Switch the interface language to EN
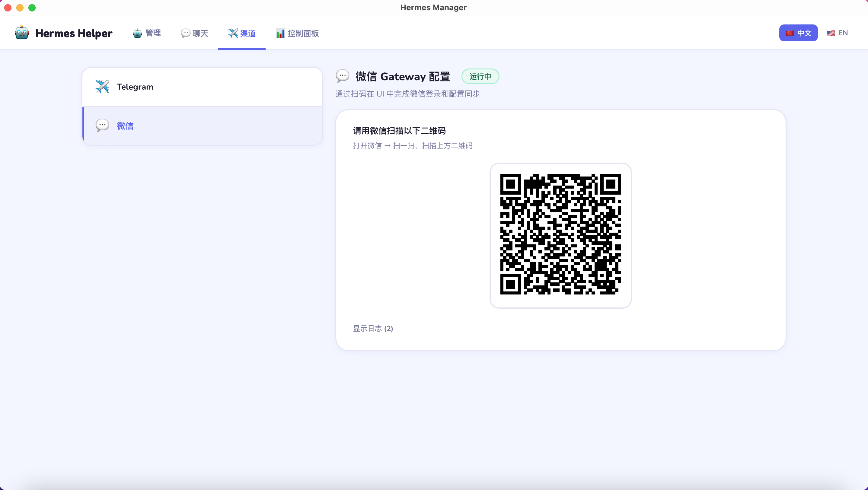The width and height of the screenshot is (868, 490). [x=839, y=33]
